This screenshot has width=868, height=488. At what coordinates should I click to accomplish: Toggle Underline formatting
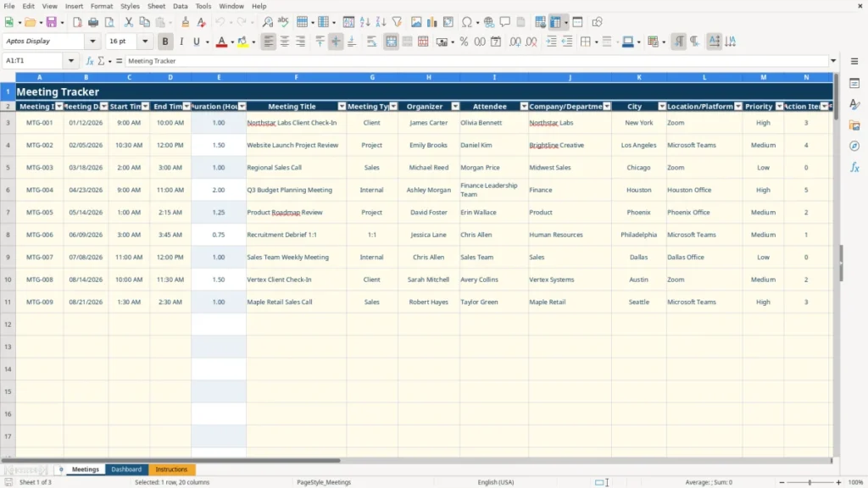(196, 42)
